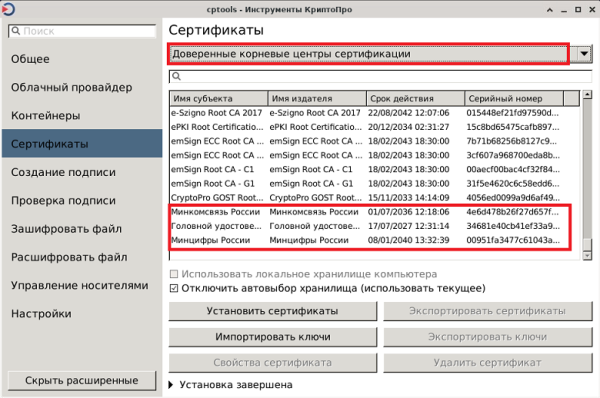600x398 pixels.
Task: Open the 'Облачный провайдер' section
Action: pyautogui.click(x=82, y=87)
